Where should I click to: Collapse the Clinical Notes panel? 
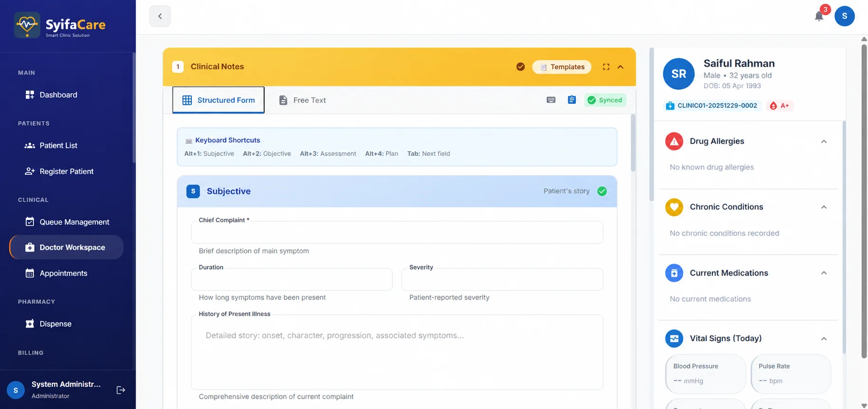(620, 67)
